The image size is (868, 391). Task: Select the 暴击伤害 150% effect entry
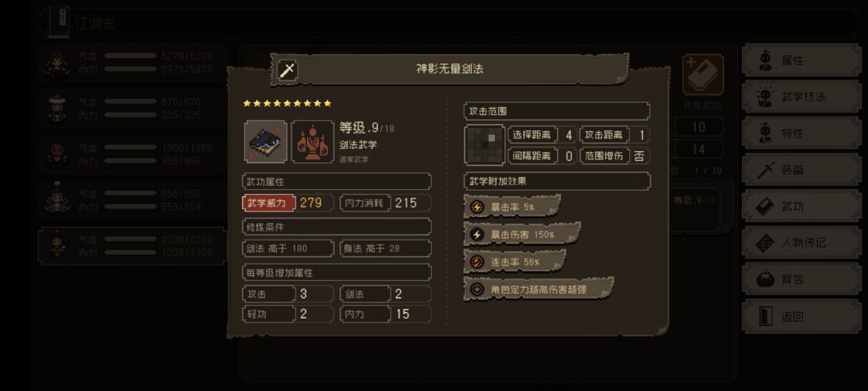pyautogui.click(x=522, y=233)
